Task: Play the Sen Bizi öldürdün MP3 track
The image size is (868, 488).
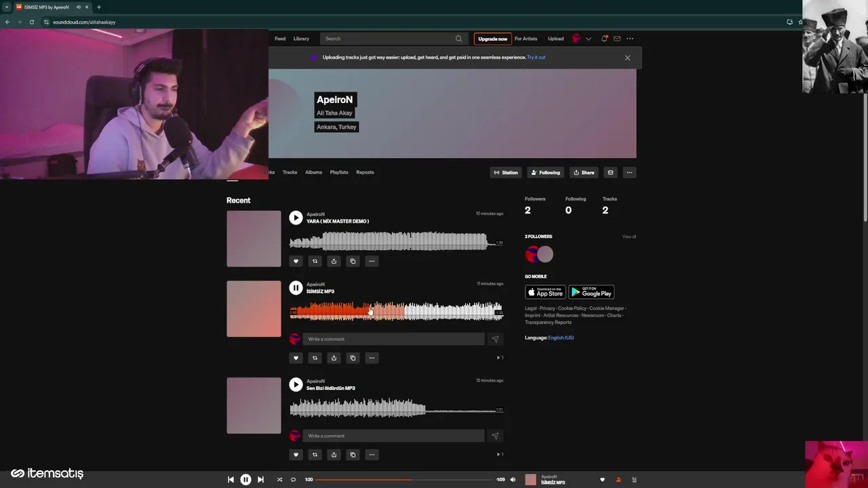Action: (x=296, y=384)
